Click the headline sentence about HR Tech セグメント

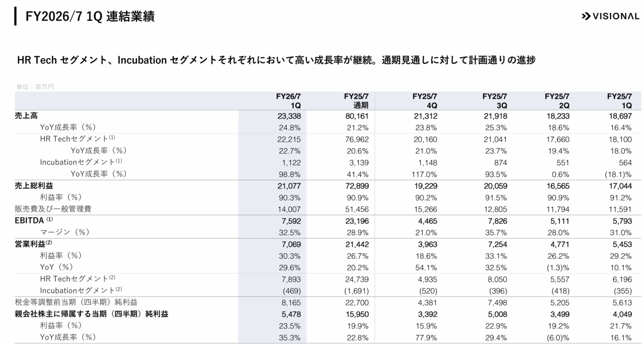click(276, 60)
